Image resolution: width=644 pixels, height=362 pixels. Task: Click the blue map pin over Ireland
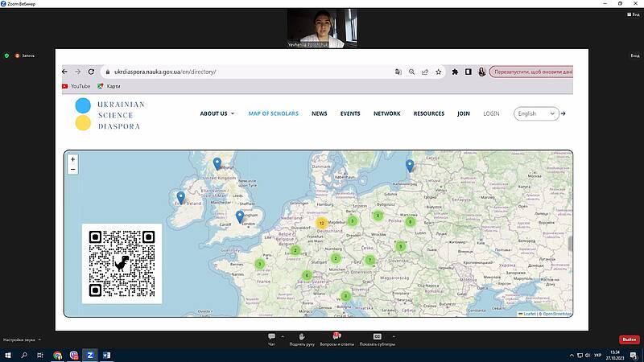tap(180, 198)
